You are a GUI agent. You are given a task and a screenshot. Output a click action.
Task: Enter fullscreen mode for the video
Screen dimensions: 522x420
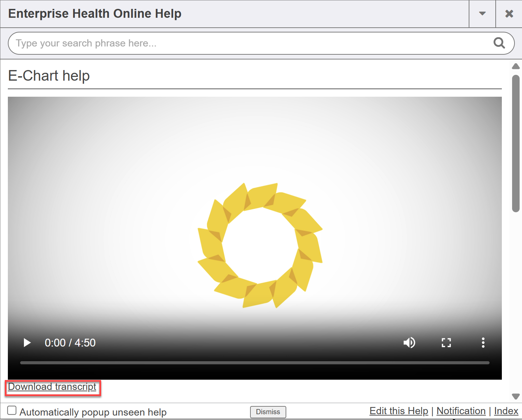click(x=446, y=342)
